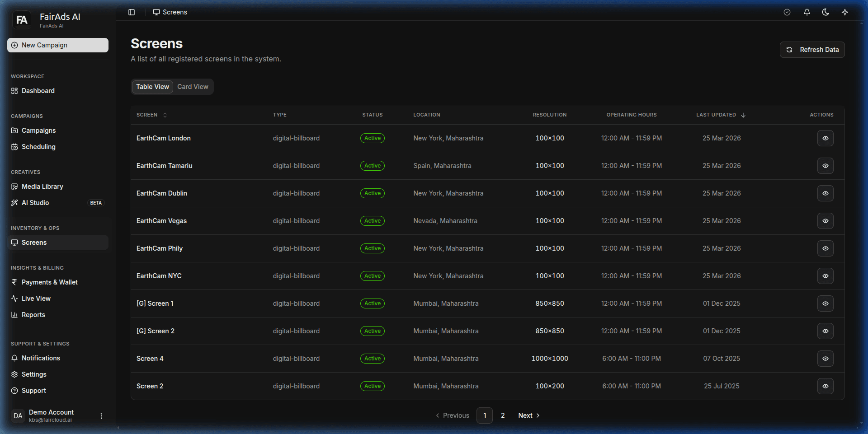Click the FairAds AI logo
Viewport: 868px width, 434px height.
click(x=22, y=20)
